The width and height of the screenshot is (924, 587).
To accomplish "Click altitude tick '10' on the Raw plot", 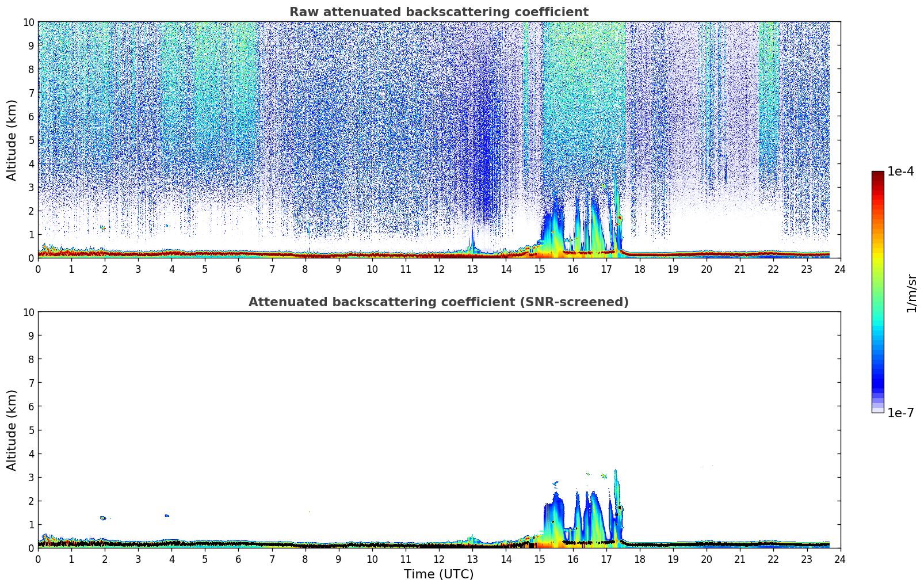I will 28,22.
